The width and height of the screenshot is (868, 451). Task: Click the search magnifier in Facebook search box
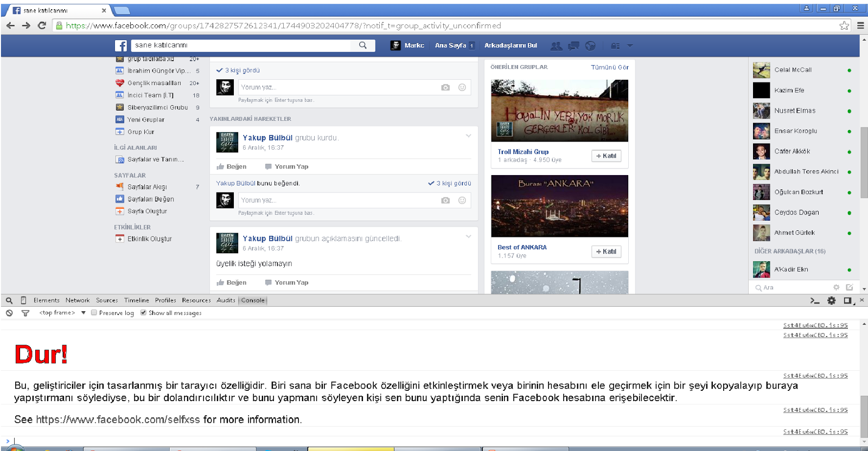(363, 46)
